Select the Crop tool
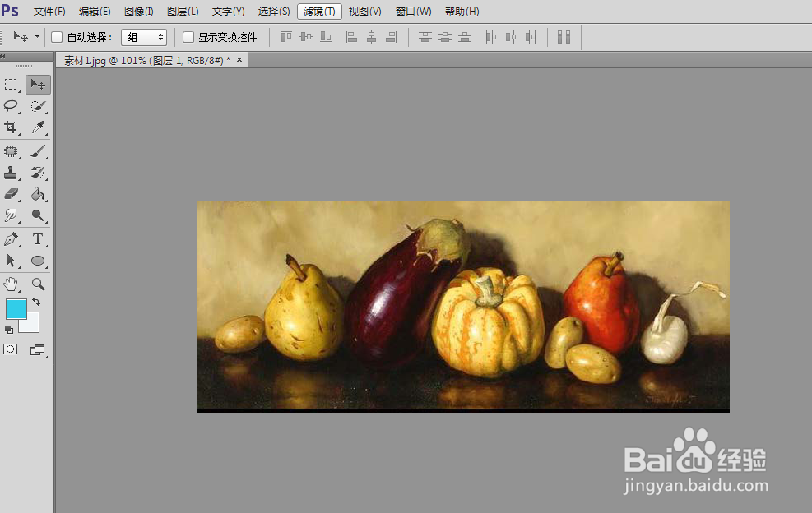812x513 pixels. pyautogui.click(x=12, y=127)
